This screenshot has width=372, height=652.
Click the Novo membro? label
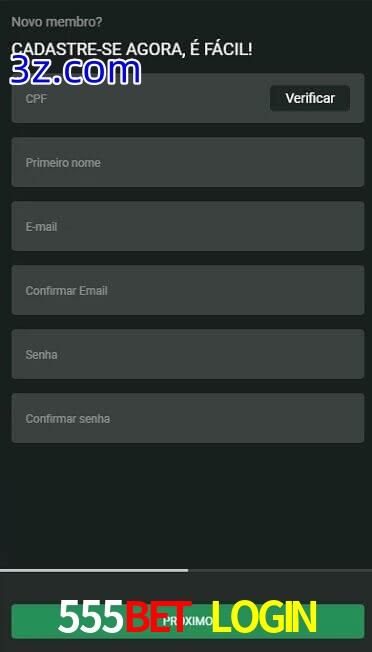coord(57,22)
